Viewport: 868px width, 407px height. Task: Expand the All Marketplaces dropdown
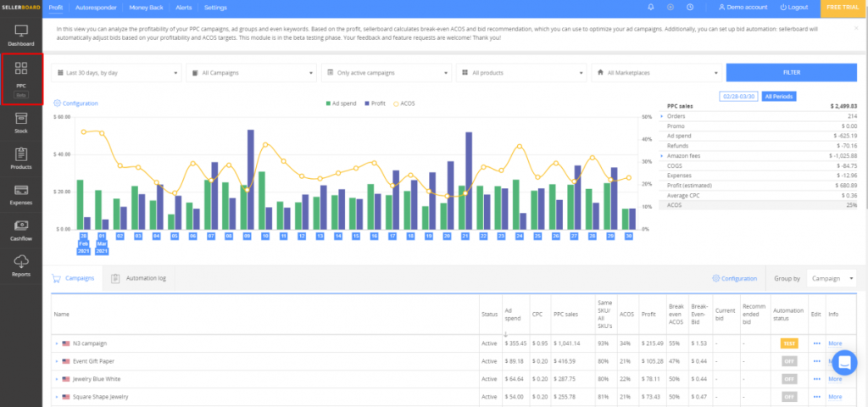click(x=658, y=73)
